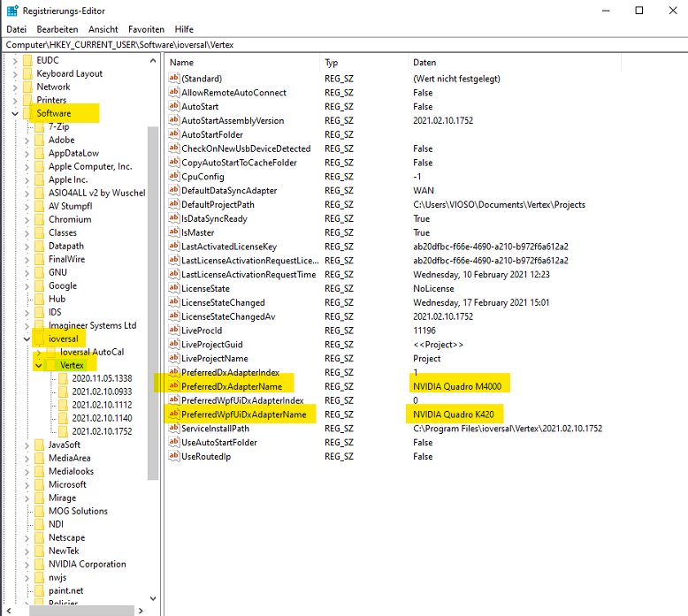Click the ab icon of (Standard) value
Viewport: 688px width, 616px height.
[x=173, y=79]
